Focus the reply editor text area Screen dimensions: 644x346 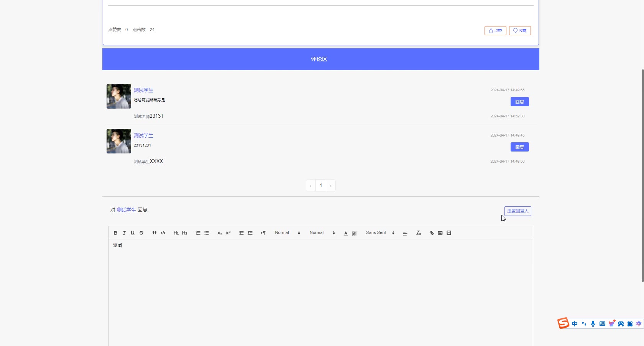tap(321, 292)
